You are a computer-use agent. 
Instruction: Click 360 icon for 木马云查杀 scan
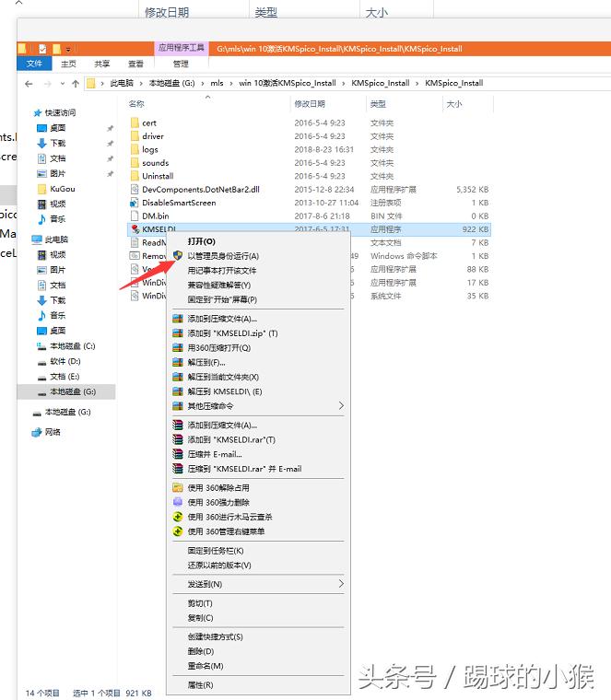[178, 517]
